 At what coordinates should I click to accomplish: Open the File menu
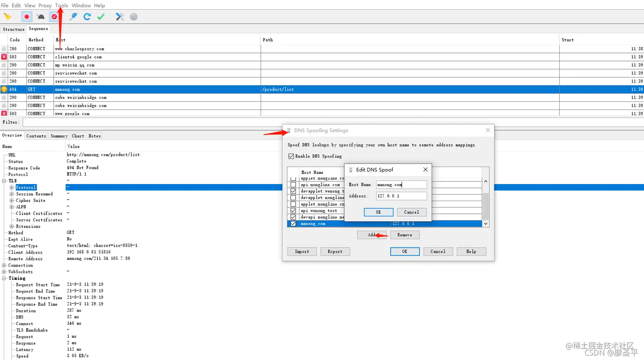(x=5, y=6)
